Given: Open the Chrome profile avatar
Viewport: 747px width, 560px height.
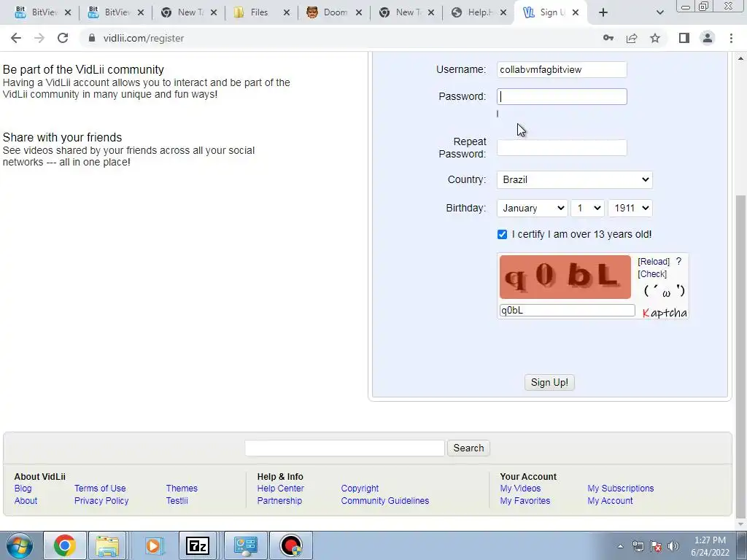Looking at the screenshot, I should 708,38.
